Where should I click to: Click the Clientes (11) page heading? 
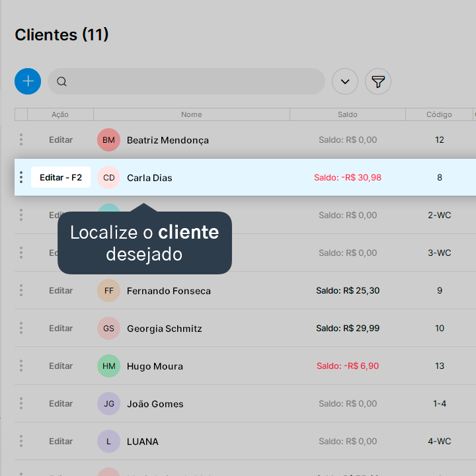click(61, 34)
